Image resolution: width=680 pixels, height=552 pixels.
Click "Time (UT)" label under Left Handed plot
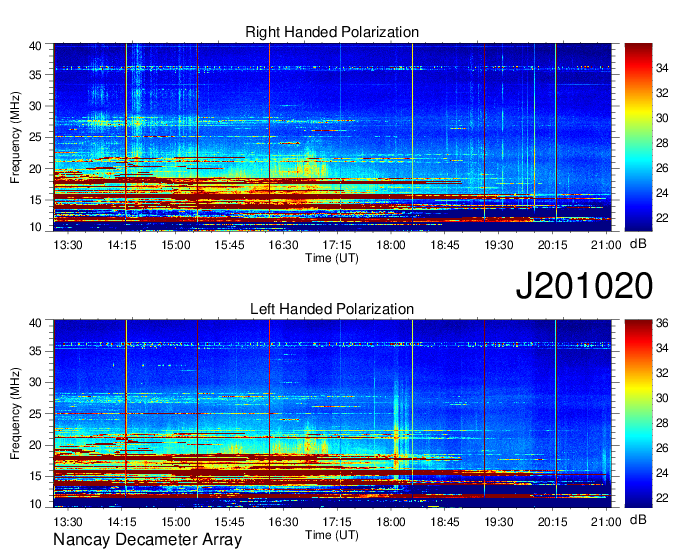(332, 535)
